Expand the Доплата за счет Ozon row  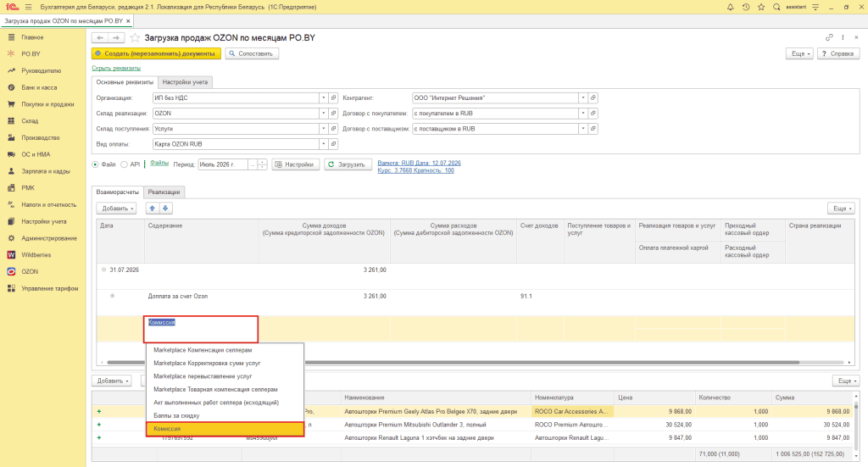(113, 296)
